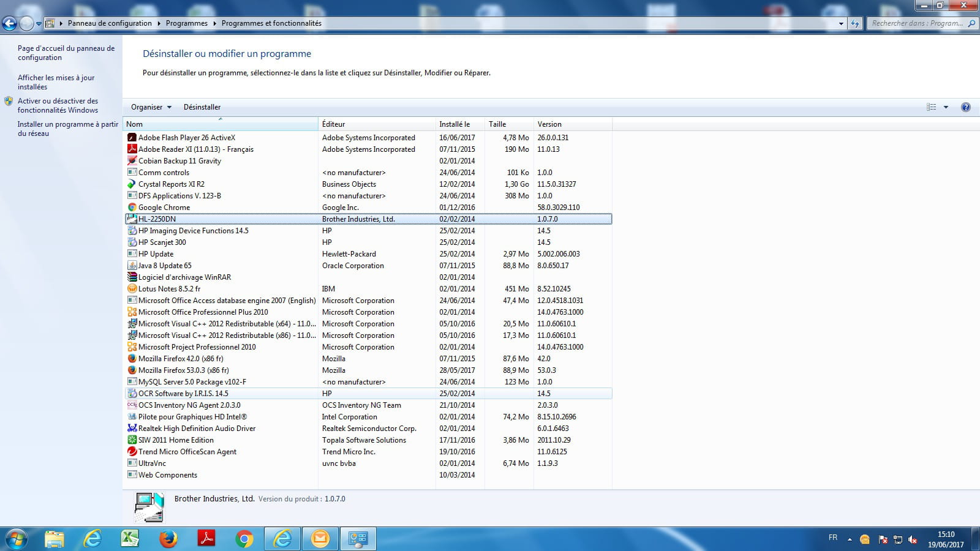Screen dimensions: 980x551
Task: Click the Trend Micro OfficeScan Agent icon
Action: pyautogui.click(x=132, y=452)
